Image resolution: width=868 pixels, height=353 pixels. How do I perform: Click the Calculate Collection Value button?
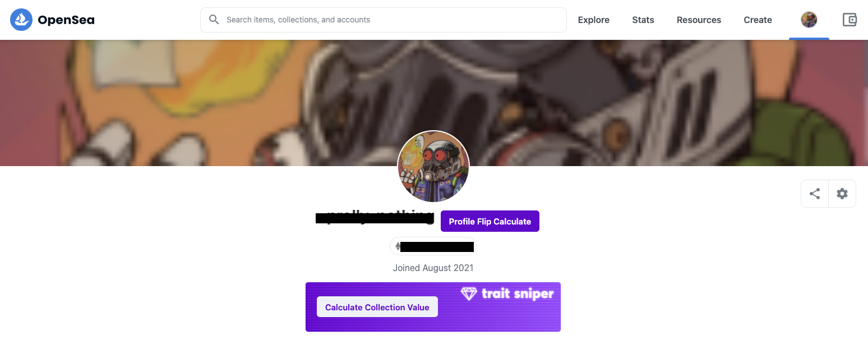pyautogui.click(x=377, y=307)
